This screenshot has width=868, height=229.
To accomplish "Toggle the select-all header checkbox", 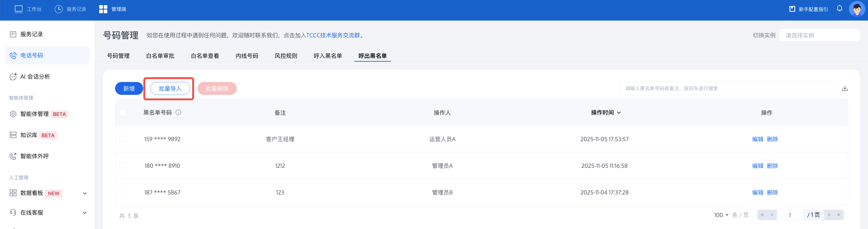I will (x=123, y=113).
